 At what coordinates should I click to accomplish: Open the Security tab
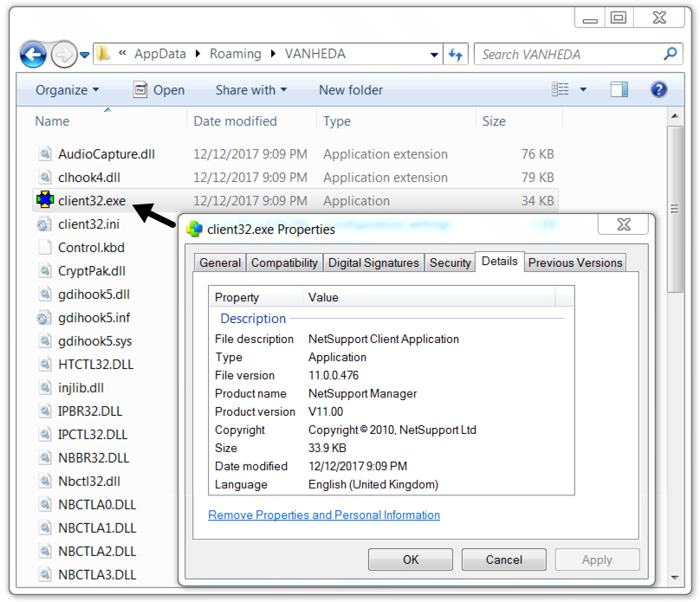450,262
